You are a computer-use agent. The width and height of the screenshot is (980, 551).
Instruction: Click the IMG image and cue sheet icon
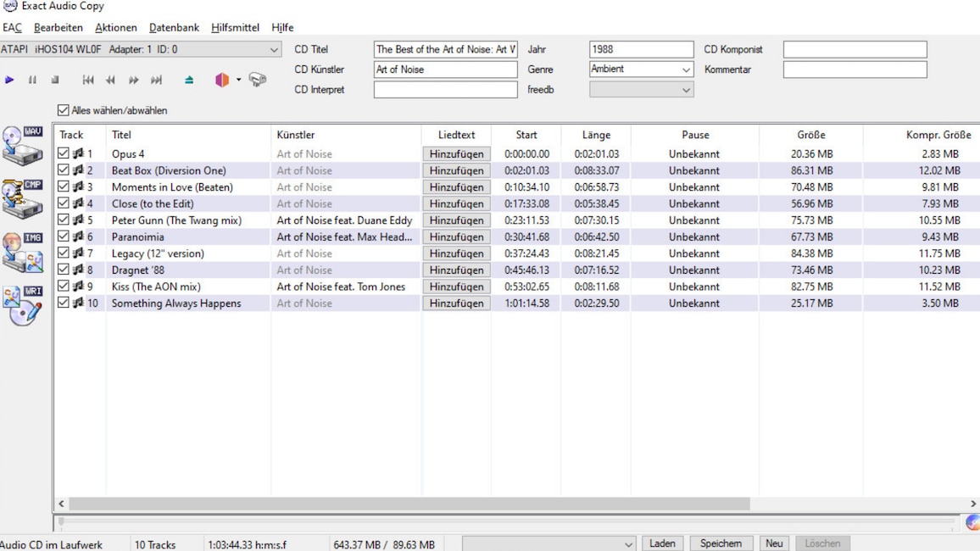tap(23, 250)
